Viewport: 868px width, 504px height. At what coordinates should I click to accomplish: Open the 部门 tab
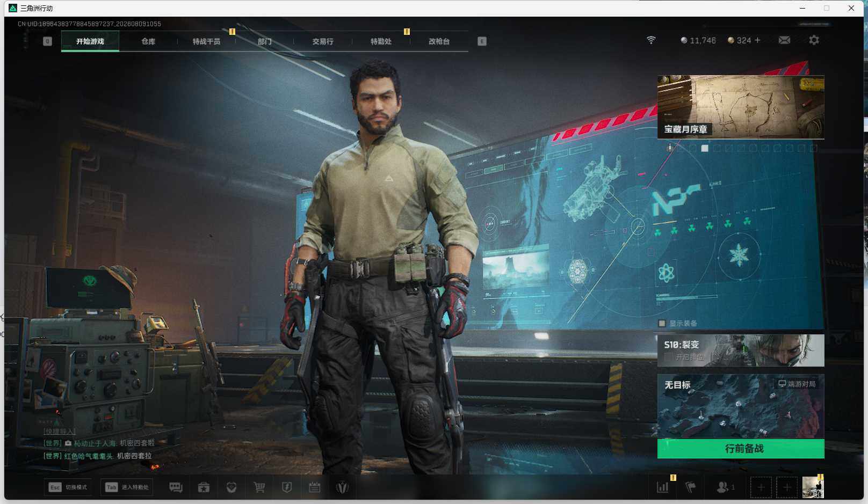(264, 41)
